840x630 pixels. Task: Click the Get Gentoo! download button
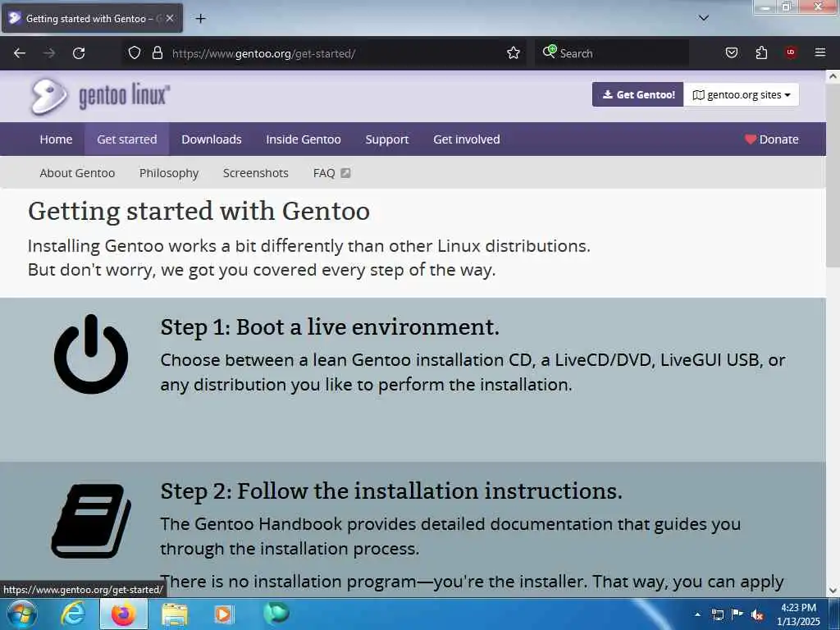(x=637, y=95)
